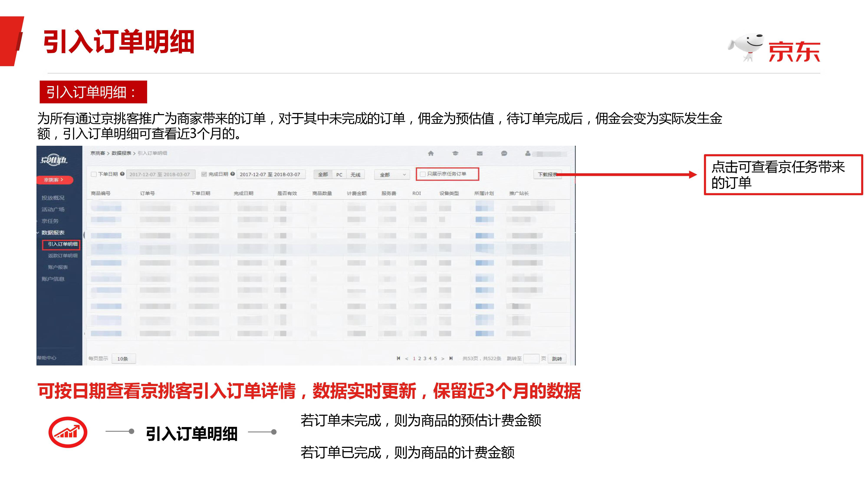Click the 下单日期 date range field

[x=161, y=174]
